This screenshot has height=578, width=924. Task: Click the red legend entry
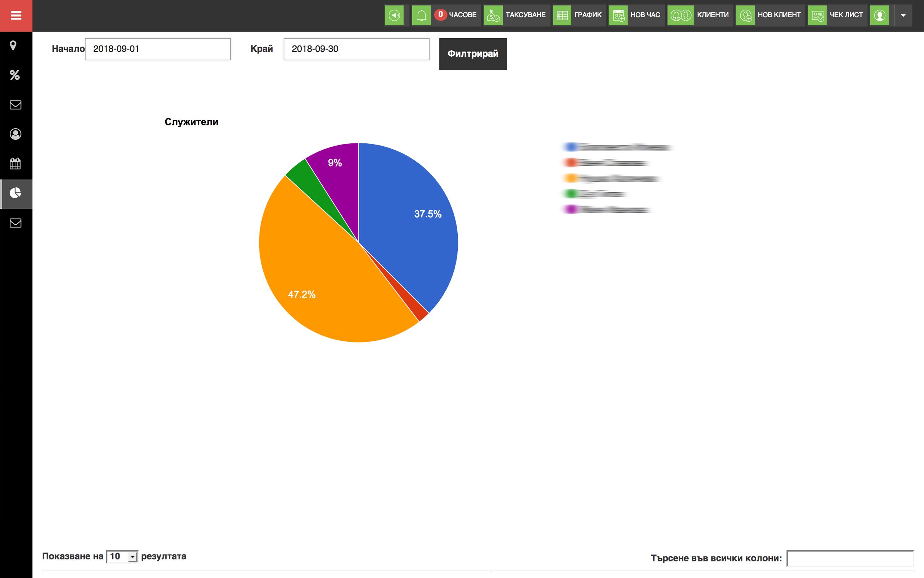pyautogui.click(x=606, y=163)
